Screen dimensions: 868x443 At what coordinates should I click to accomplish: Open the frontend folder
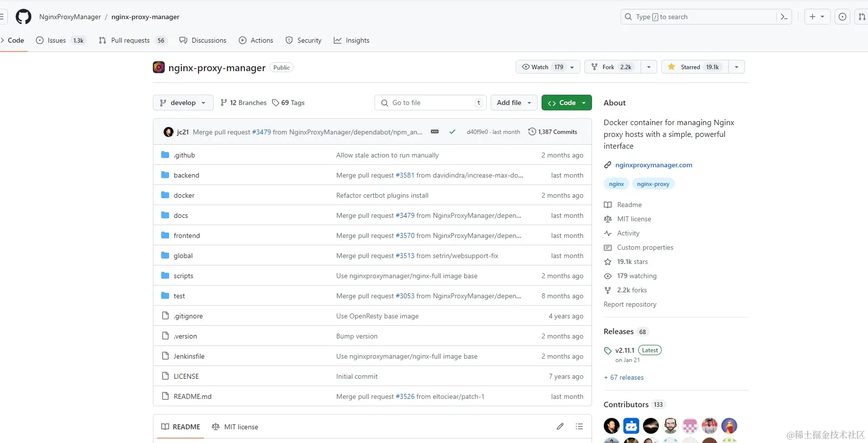[x=187, y=235]
